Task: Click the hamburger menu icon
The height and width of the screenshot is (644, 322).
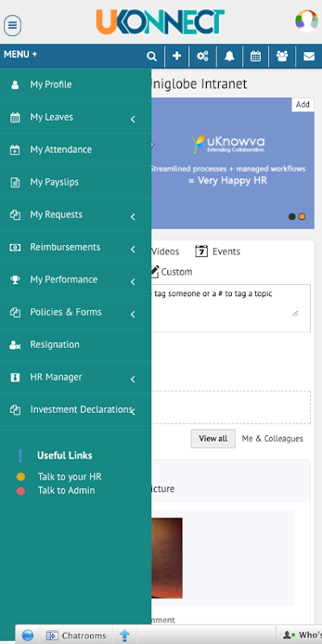Action: 12,26
